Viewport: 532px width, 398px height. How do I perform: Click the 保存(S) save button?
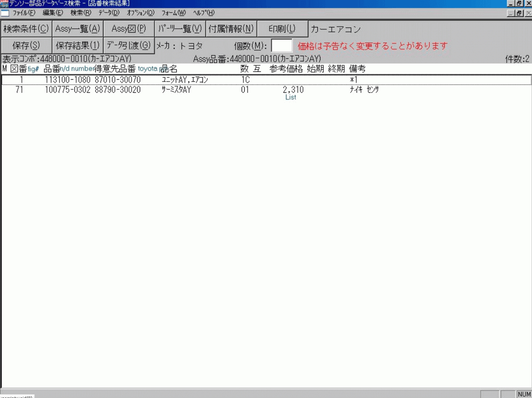26,46
